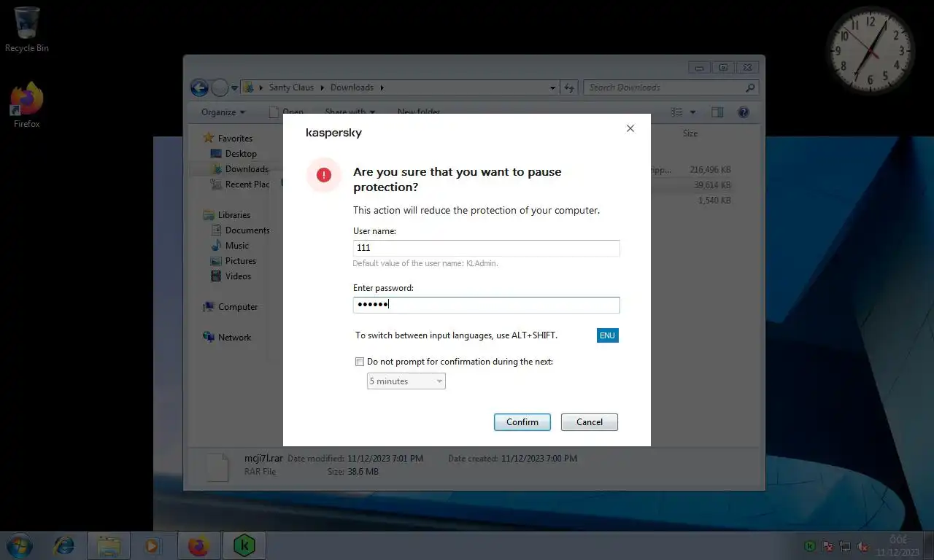Click the red exclamation warning icon
Image resolution: width=934 pixels, height=560 pixels.
(x=324, y=175)
